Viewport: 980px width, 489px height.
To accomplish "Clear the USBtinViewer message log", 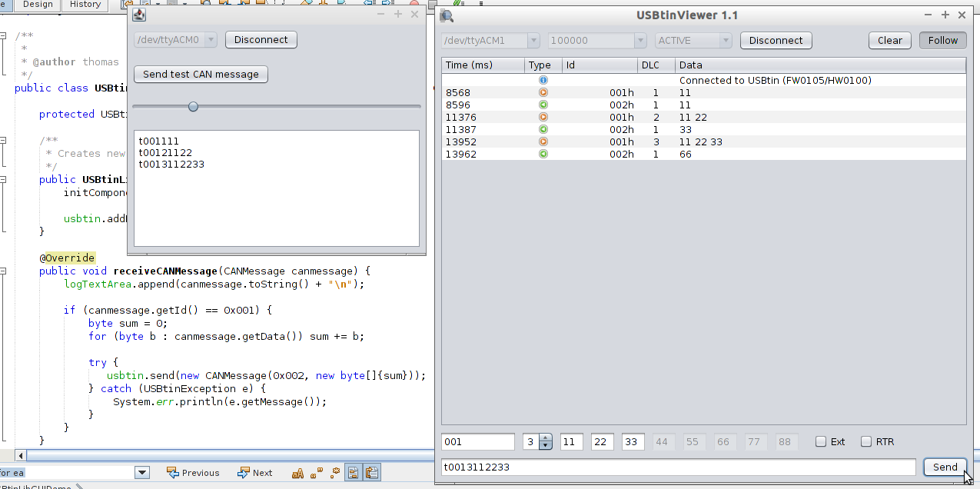I will coord(890,41).
